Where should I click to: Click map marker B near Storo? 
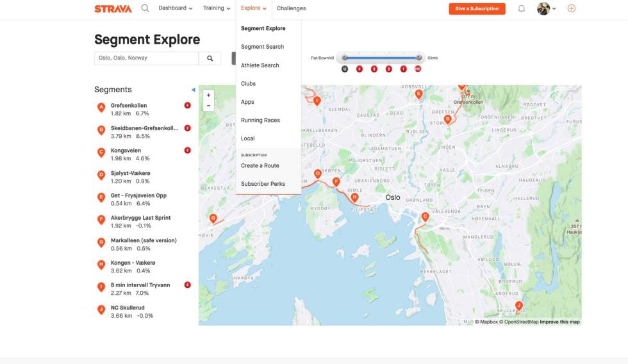tap(448, 119)
